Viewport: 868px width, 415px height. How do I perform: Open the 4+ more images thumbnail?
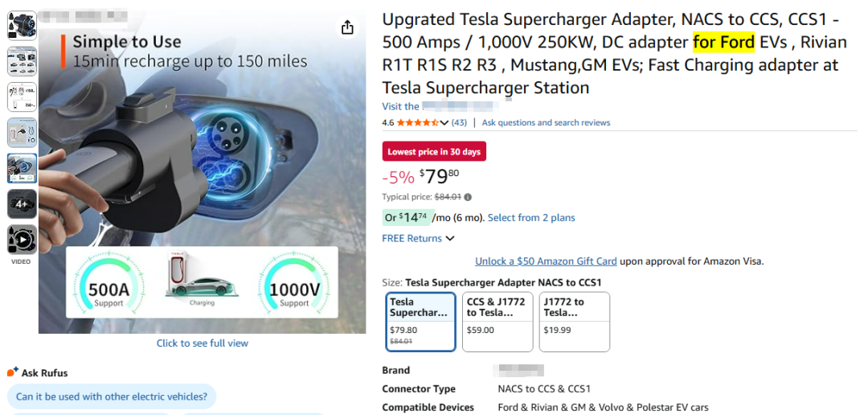[22, 204]
